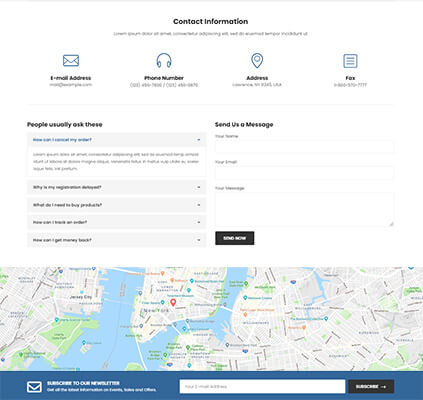Expand 'How can I get money back?'

[x=116, y=240]
